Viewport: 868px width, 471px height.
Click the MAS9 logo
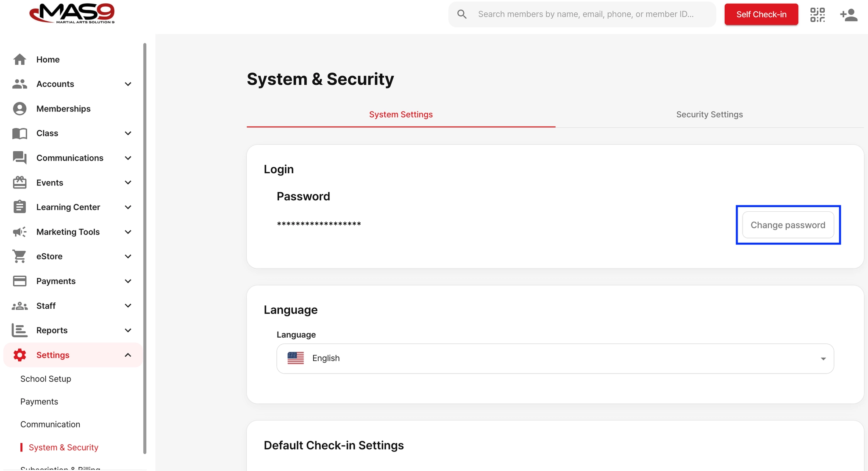tap(71, 14)
